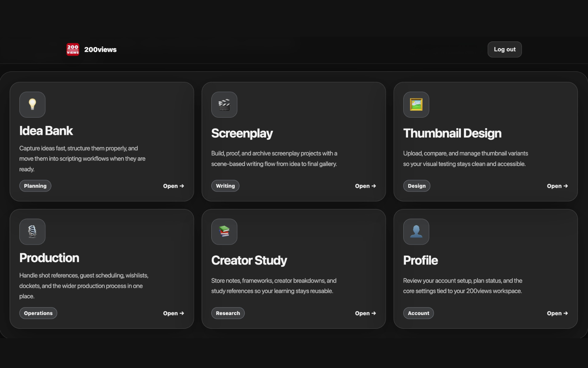Open the Idea Bank module
Screen dimensions: 588x368
click(x=173, y=186)
